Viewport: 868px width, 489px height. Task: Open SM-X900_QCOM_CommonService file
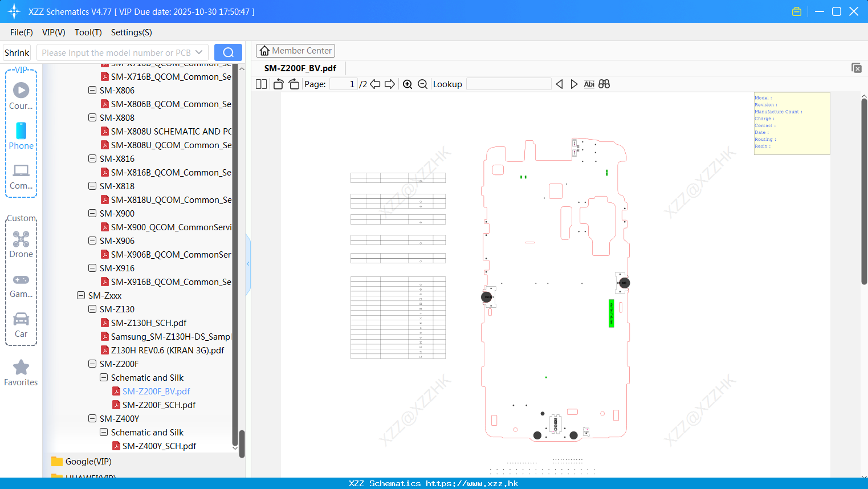click(x=166, y=227)
